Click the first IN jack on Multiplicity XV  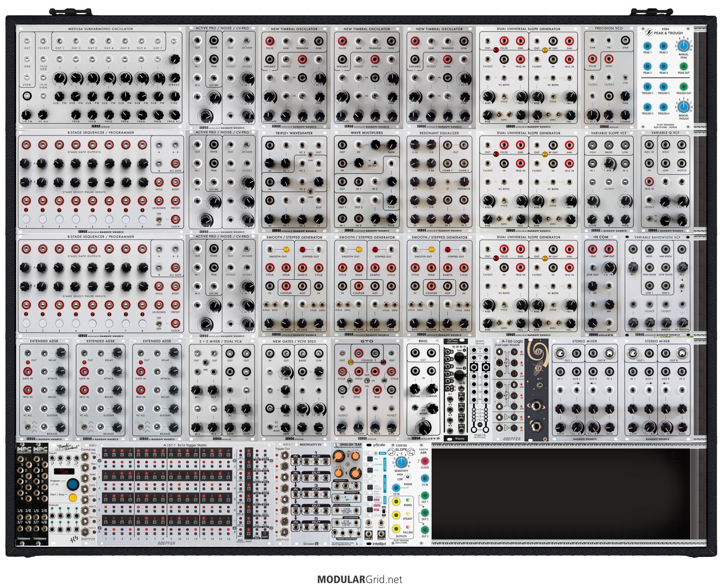point(296,461)
